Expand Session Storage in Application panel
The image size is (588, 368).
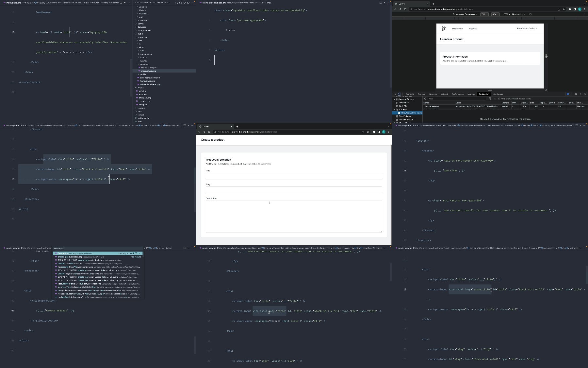coord(395,99)
